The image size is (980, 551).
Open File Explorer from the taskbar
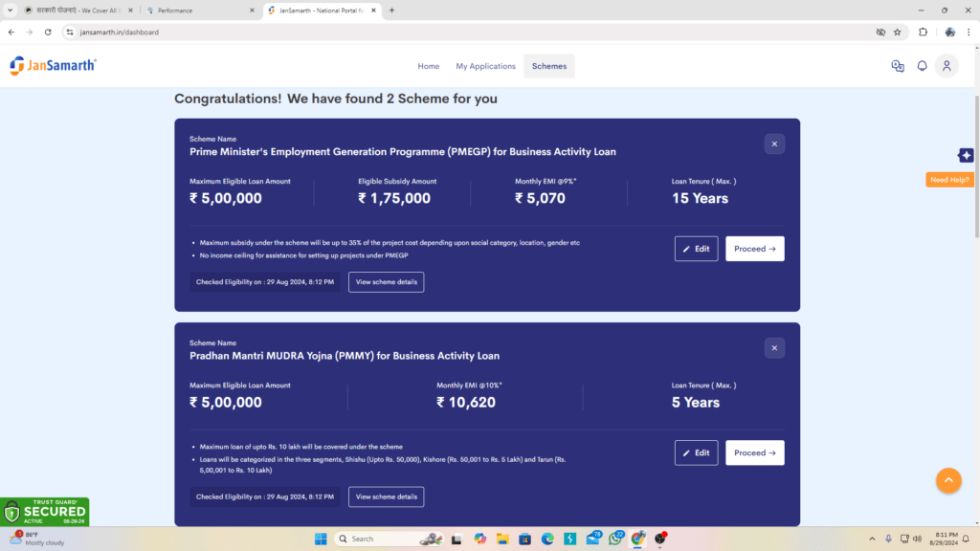[502, 539]
